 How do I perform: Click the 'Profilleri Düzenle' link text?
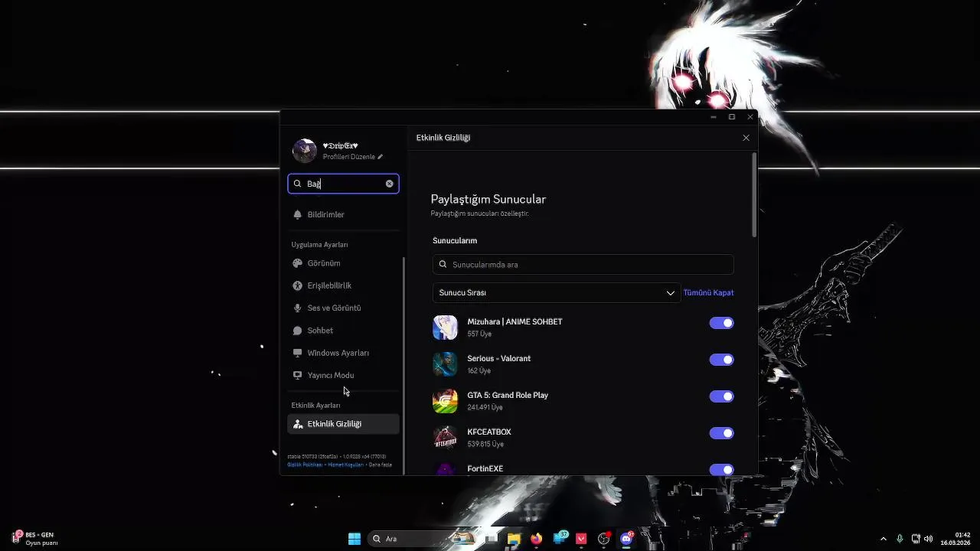(x=348, y=157)
